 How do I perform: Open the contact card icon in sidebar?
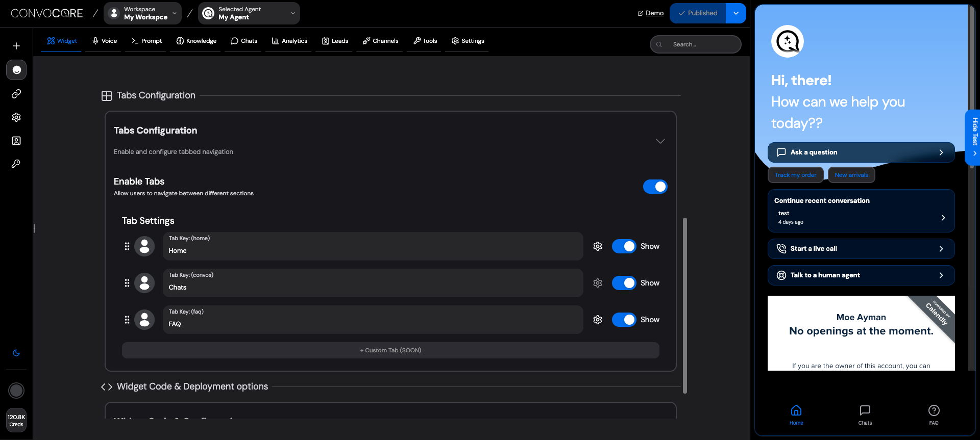point(16,141)
